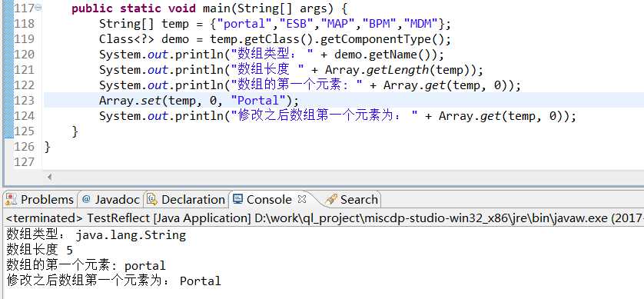The width and height of the screenshot is (644, 299).
Task: Click line number 120
Action: 25,55
